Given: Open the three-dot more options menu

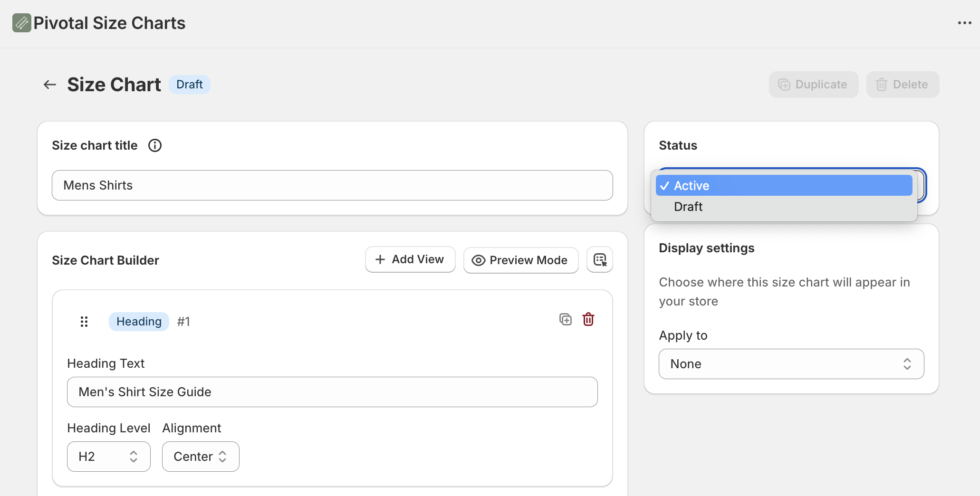Looking at the screenshot, I should pyautogui.click(x=964, y=23).
